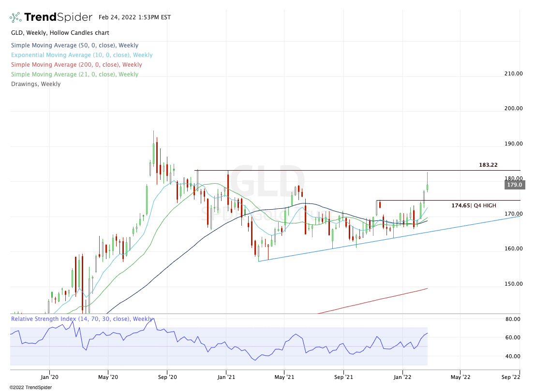Click the timestamp 'Feb 24, 2022 1:53PM EST'
Image resolution: width=535 pixels, height=392 pixels.
click(x=135, y=17)
